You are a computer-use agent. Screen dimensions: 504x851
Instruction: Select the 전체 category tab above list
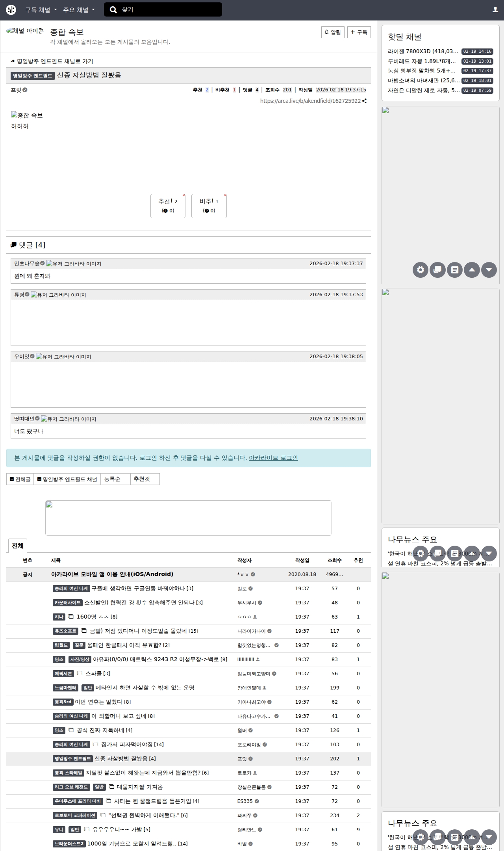pyautogui.click(x=18, y=546)
